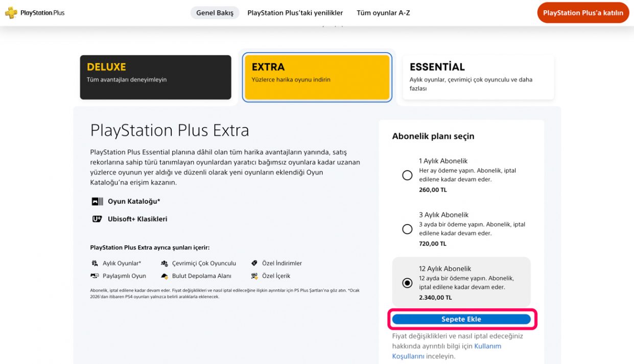Click the PlayStation Plus'a katıl button
This screenshot has height=364, width=634.
[x=583, y=13]
